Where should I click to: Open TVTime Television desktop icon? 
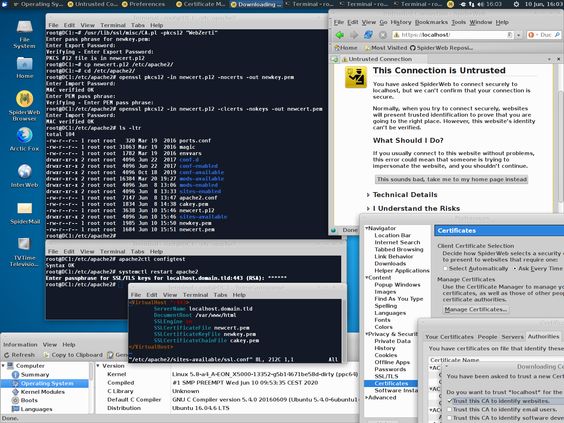pos(24,244)
